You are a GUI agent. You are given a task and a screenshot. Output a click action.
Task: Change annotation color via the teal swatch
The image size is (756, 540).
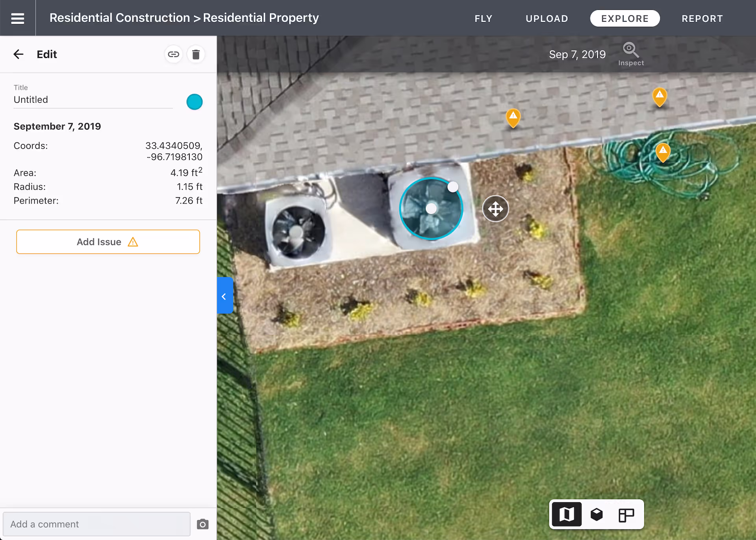coord(194,102)
